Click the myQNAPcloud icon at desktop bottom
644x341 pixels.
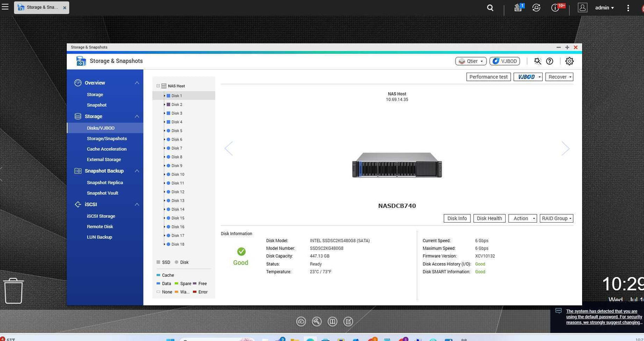click(301, 322)
